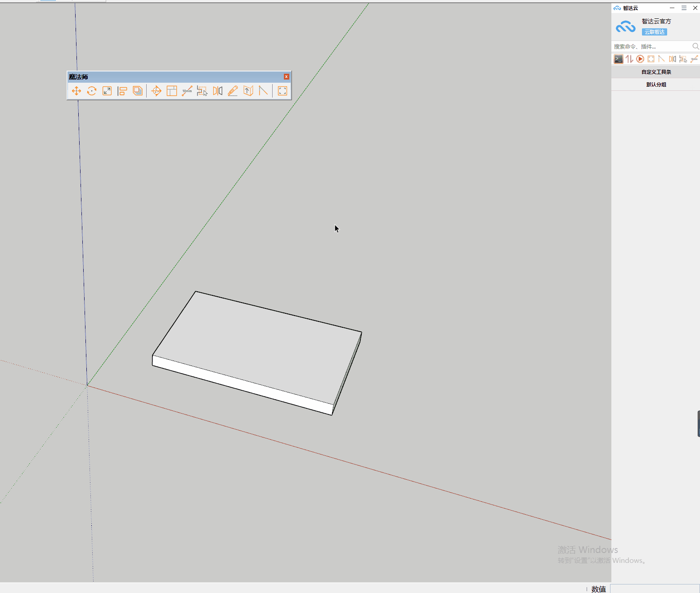Open the 智达云 hamburger menu
700x593 pixels.
click(684, 8)
